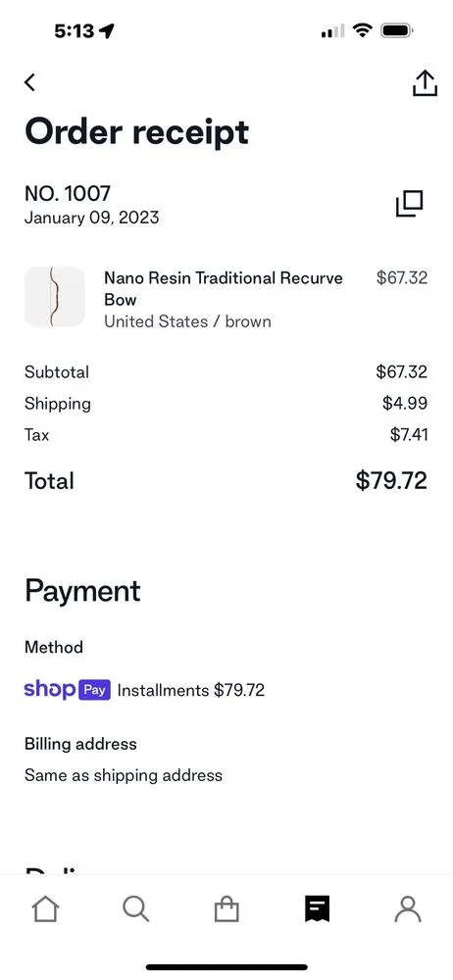This screenshot has width=453, height=980.
Task: Tap the iOS home indicator bar
Action: [x=226, y=967]
